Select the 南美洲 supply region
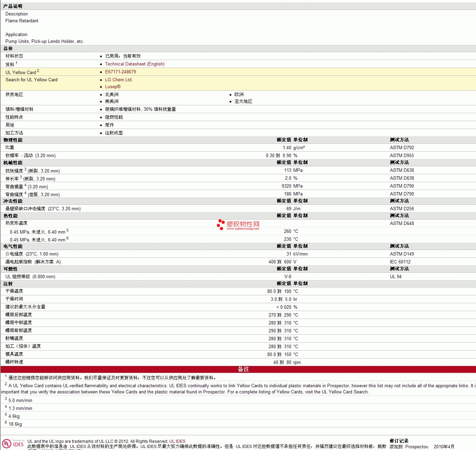 112,102
